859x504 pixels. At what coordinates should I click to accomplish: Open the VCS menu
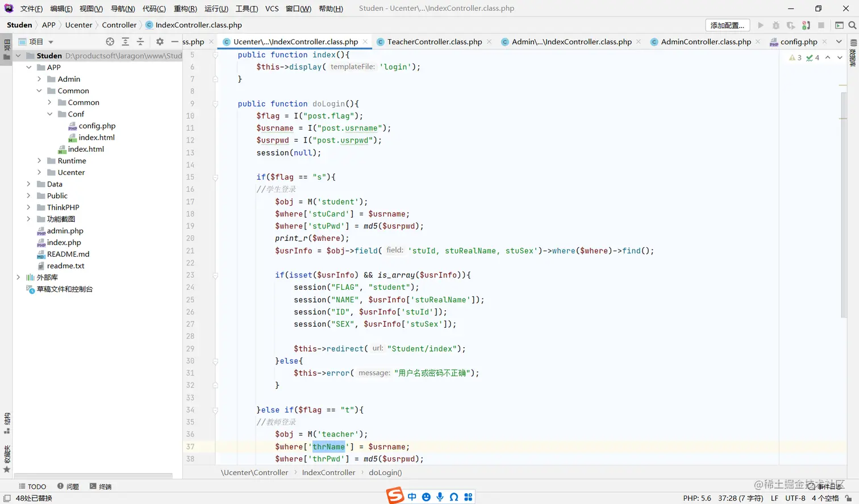[x=272, y=9]
